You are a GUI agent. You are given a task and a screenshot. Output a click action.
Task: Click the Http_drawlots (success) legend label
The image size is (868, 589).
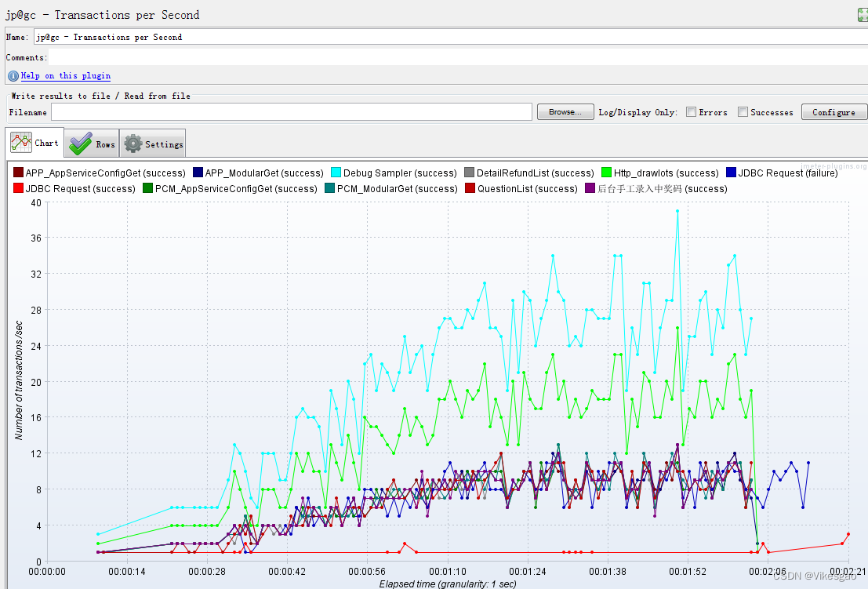(666, 173)
